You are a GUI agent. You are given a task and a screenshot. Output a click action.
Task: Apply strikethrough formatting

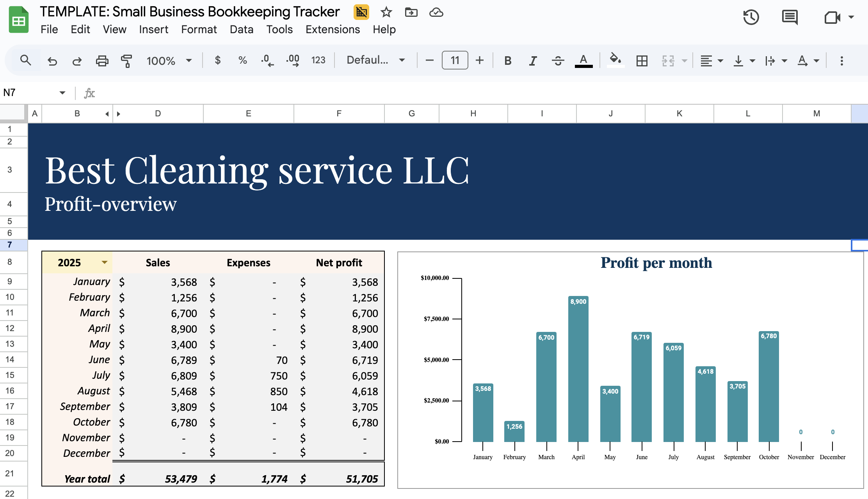(x=558, y=61)
